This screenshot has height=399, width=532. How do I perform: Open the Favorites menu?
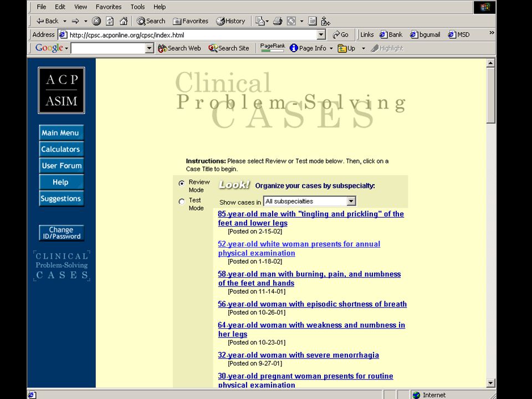click(109, 7)
